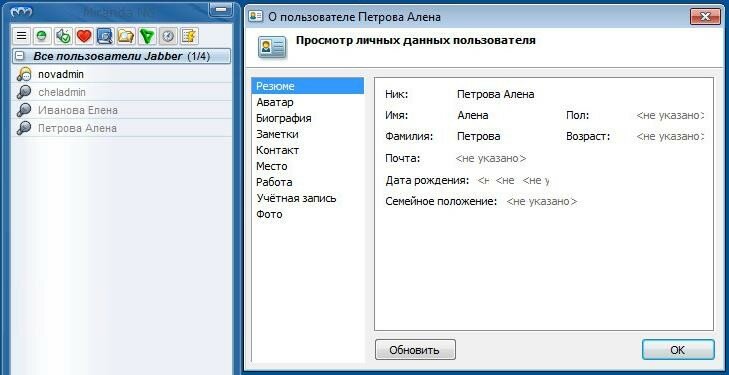Click the yellow folder groups icon

point(126,36)
